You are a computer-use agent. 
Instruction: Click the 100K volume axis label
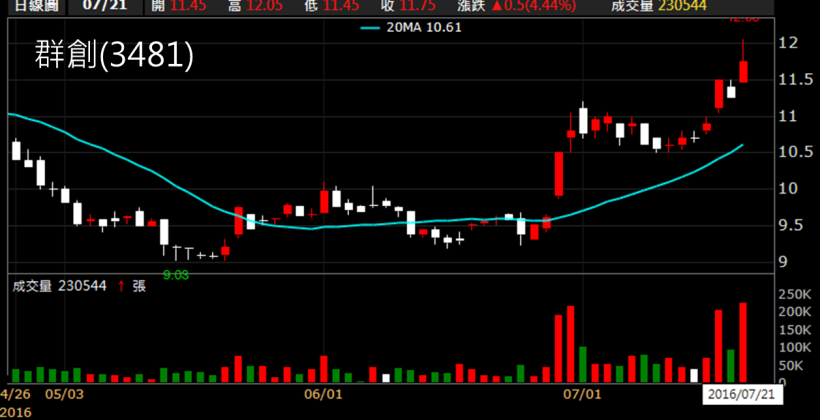coord(794,347)
